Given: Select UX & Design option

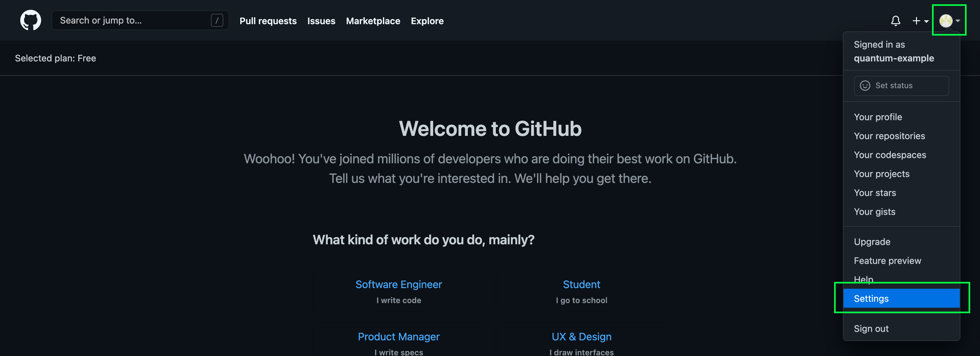Looking at the screenshot, I should (581, 337).
